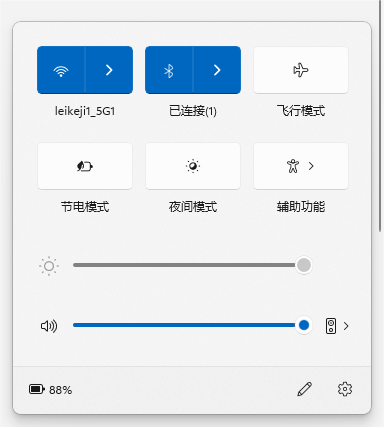The height and width of the screenshot is (428, 384).
Task: Click the leikeji1_5G1 network label
Action: click(x=85, y=111)
